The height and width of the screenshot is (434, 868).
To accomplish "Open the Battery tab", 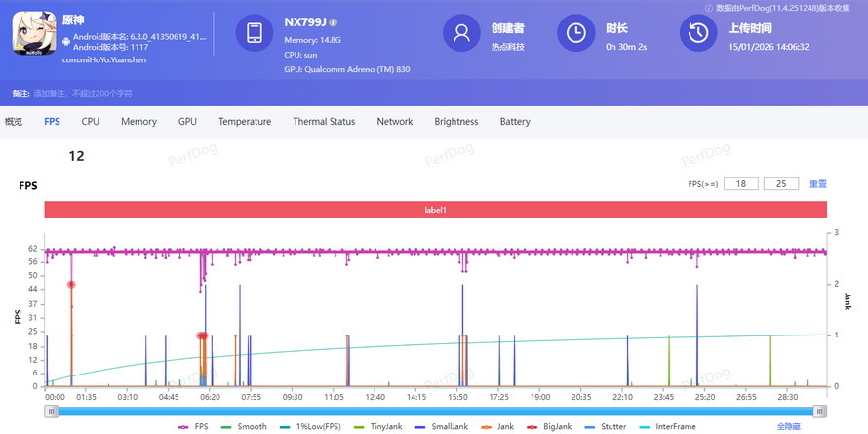I will (515, 122).
